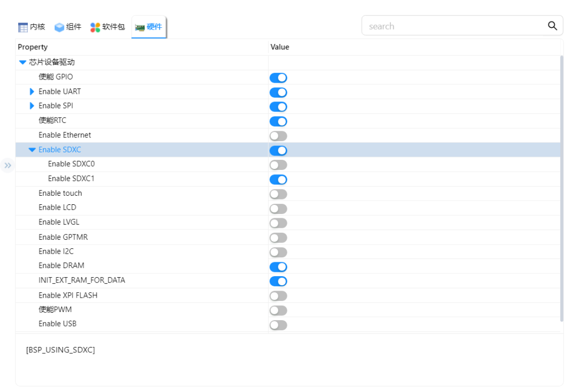This screenshot has height=392, width=579.
Task: Enable the Ethernet switch
Action: [278, 136]
